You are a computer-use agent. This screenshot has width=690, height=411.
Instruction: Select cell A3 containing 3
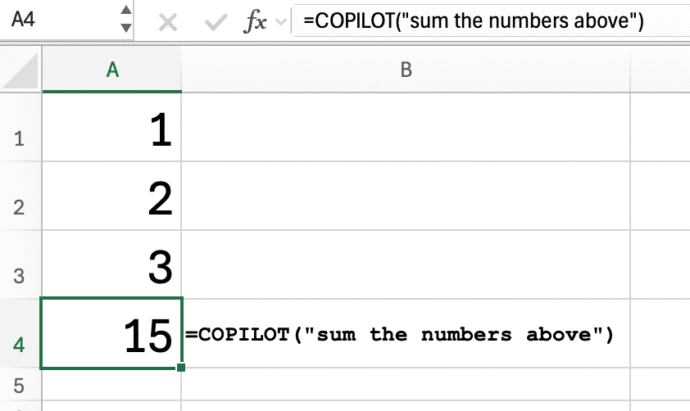point(112,266)
